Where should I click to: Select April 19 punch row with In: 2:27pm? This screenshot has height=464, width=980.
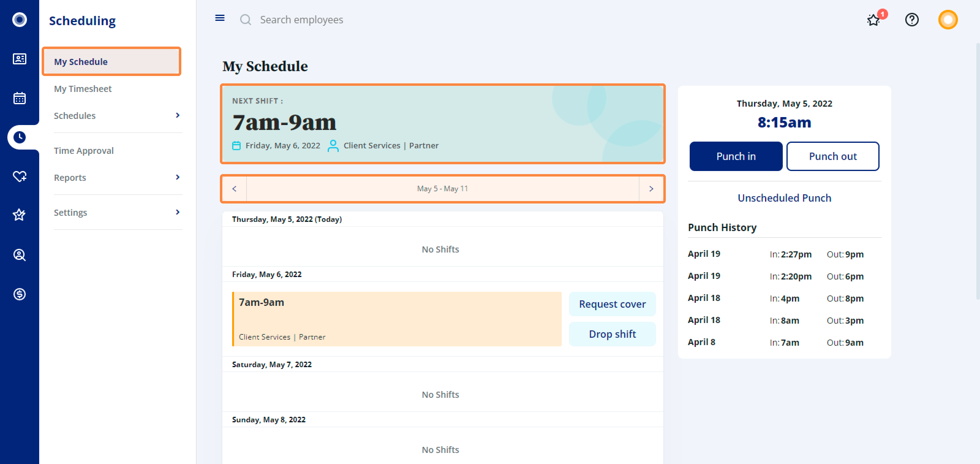click(784, 254)
